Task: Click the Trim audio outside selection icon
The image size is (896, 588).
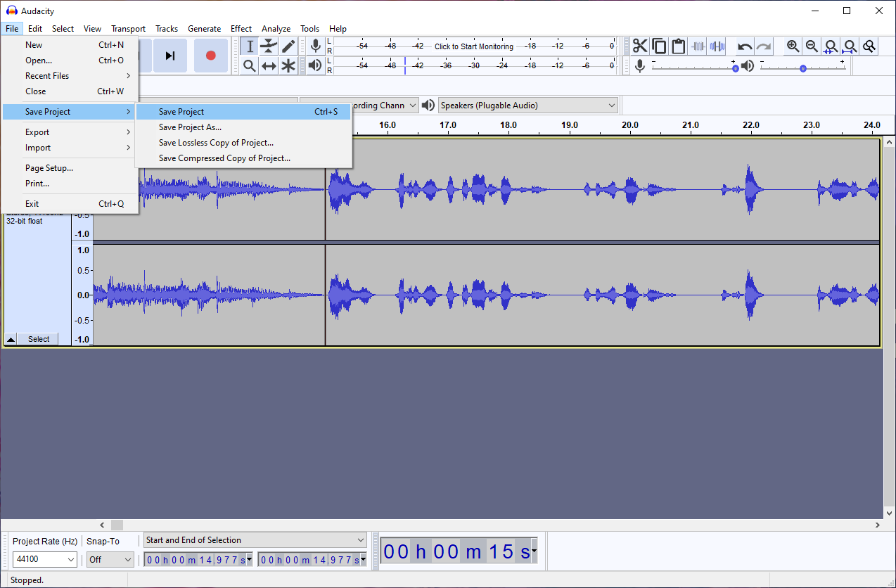Action: (698, 46)
